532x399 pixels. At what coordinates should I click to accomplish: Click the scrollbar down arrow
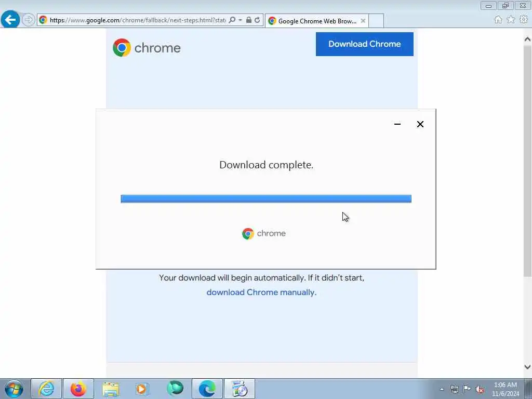(x=527, y=366)
